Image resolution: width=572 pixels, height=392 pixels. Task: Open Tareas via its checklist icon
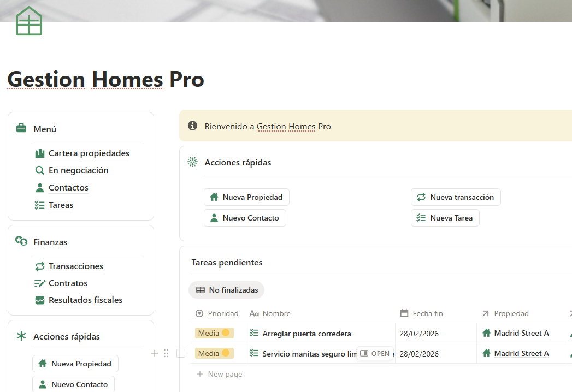(x=39, y=205)
